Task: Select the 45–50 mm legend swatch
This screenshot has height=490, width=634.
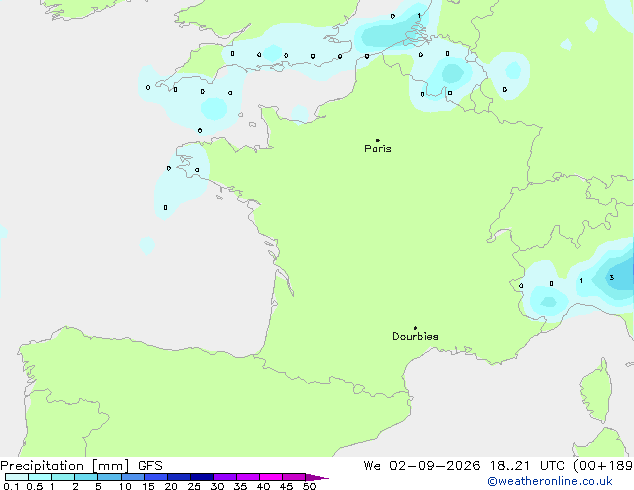Action: [294, 477]
